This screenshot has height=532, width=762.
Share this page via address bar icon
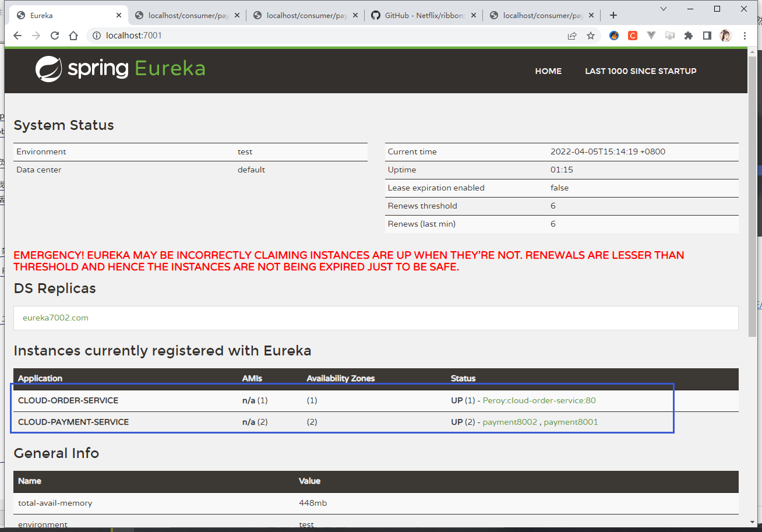click(x=572, y=36)
